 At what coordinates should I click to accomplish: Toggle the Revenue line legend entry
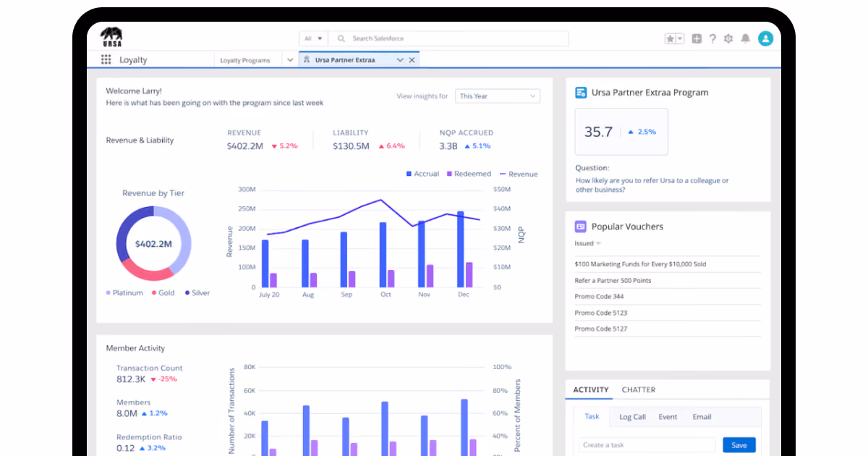click(x=517, y=174)
